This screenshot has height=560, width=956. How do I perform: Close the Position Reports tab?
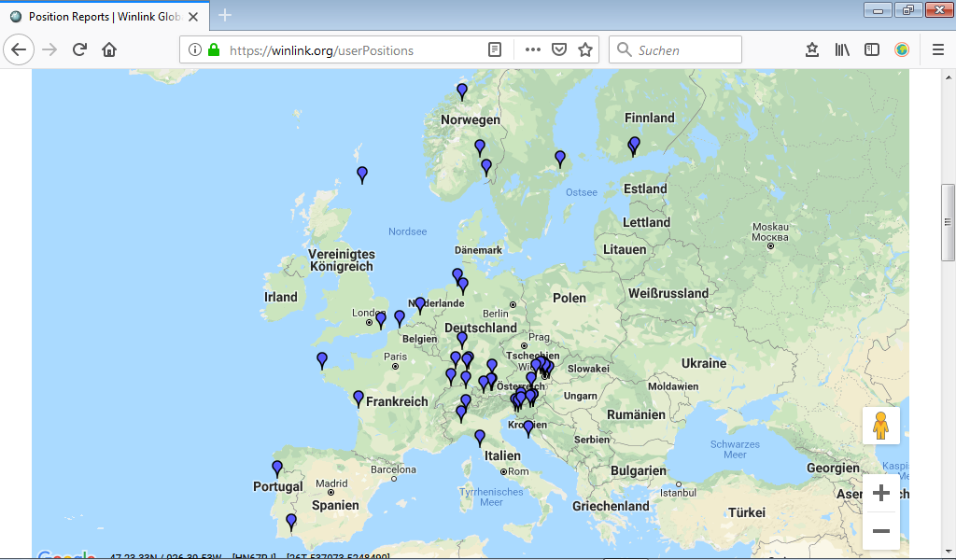[193, 17]
